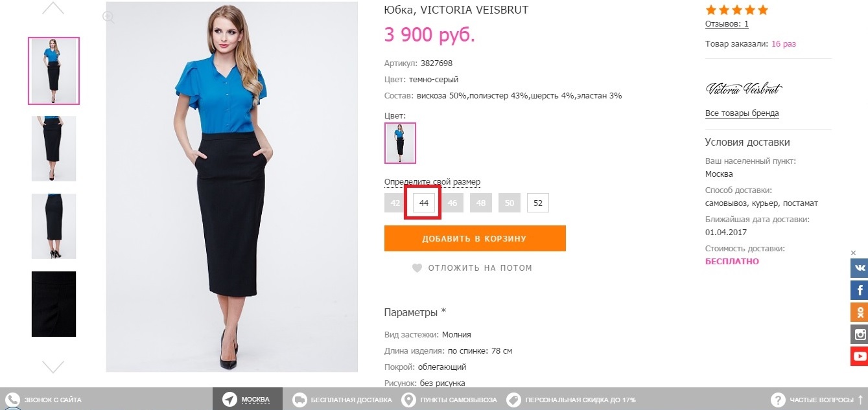Open the Все товары бренда link

pyautogui.click(x=742, y=113)
